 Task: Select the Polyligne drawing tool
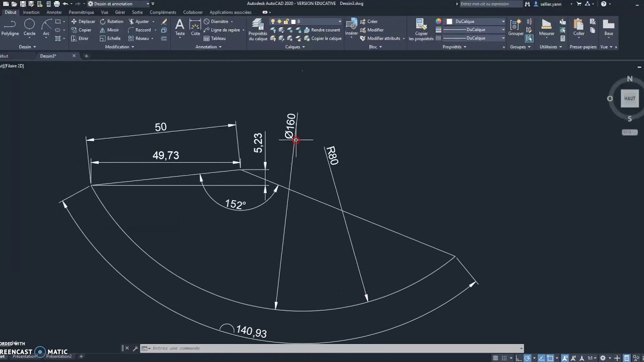click(x=10, y=28)
